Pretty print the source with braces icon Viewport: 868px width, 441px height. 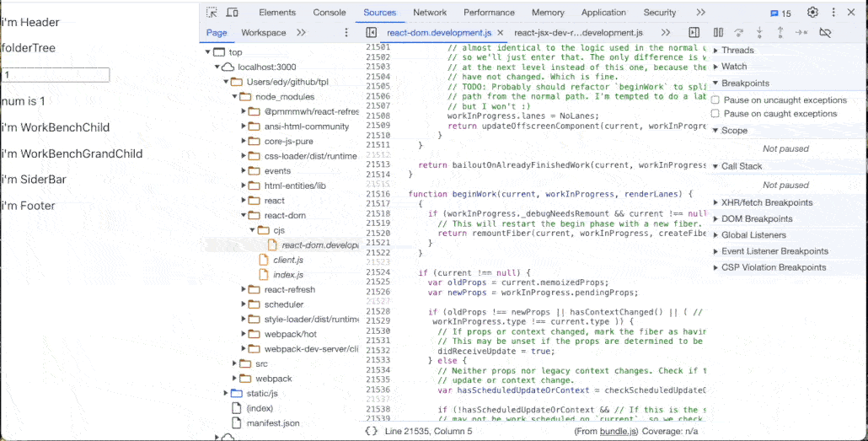[x=372, y=431]
